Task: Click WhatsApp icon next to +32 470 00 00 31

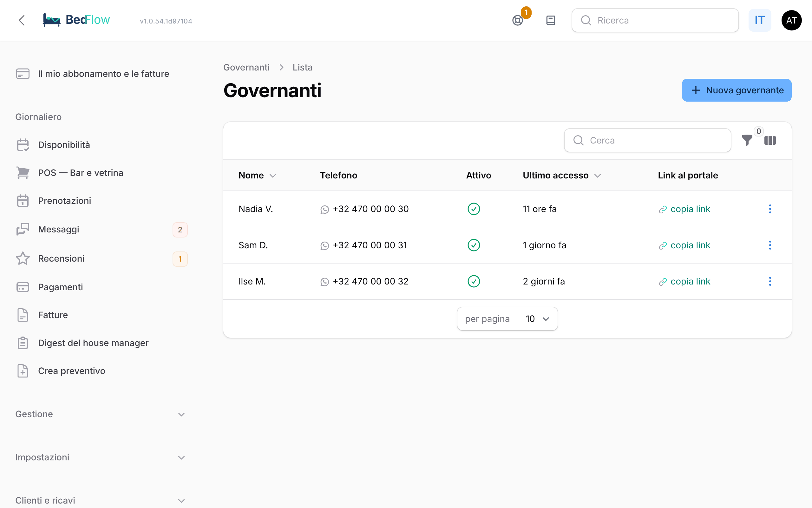Action: point(324,246)
